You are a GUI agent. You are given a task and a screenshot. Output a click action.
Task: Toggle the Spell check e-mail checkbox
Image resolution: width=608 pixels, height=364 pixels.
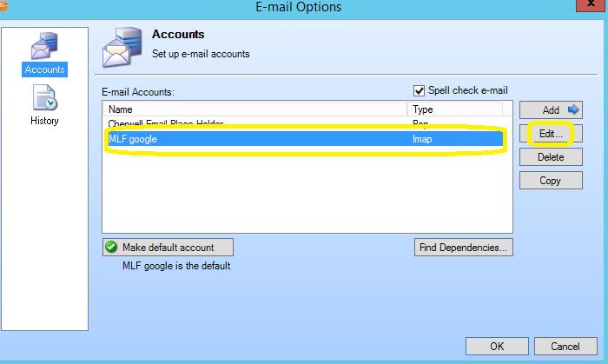420,90
